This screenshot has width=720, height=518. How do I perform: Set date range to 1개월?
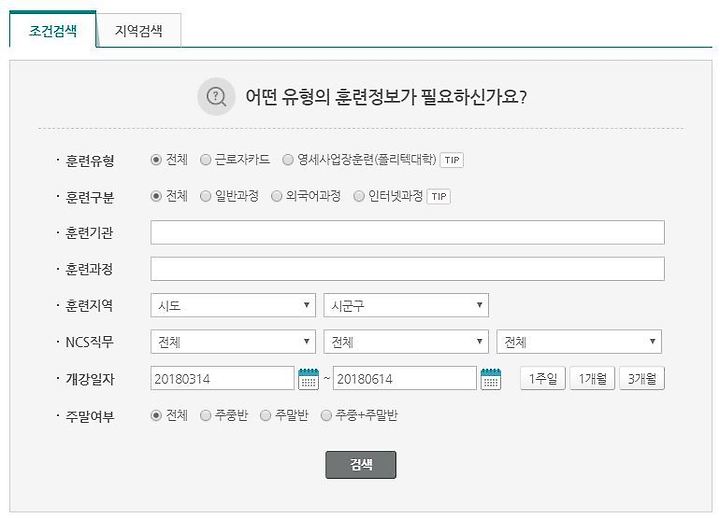(592, 378)
